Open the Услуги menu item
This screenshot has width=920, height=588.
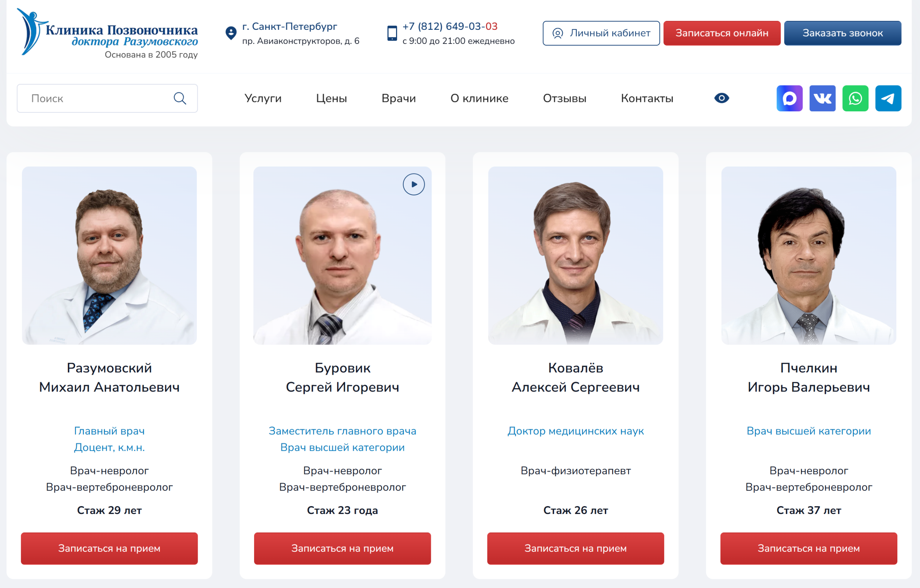[263, 98]
